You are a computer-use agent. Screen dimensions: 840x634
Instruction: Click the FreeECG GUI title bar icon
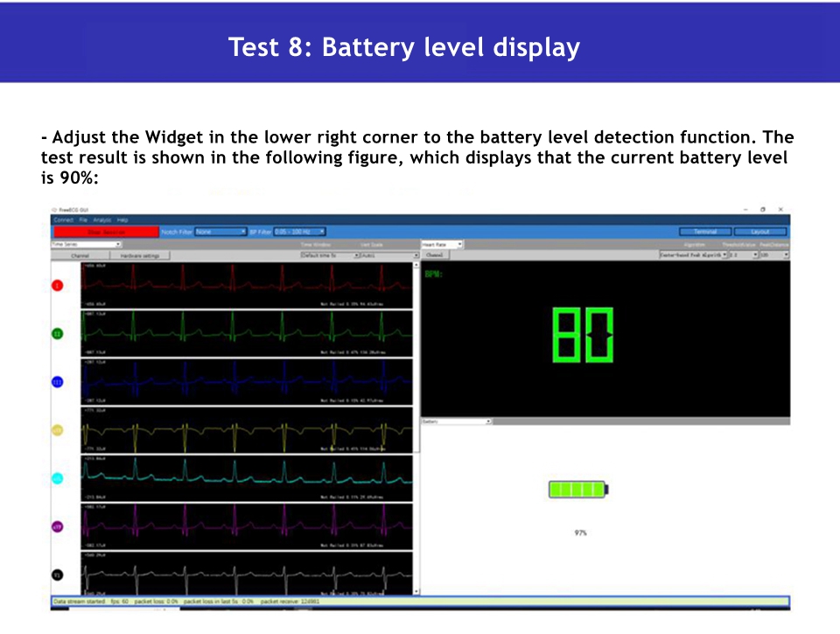pos(54,210)
